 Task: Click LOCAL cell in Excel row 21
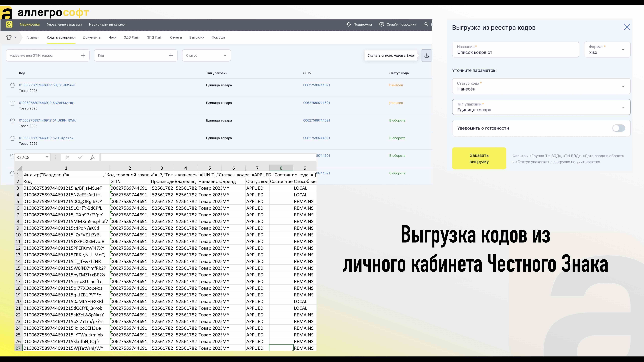(x=305, y=308)
